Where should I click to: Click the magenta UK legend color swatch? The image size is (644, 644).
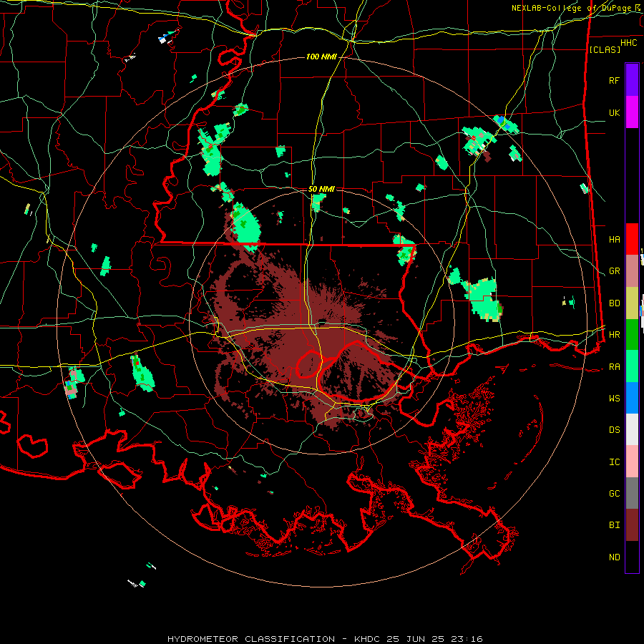[632, 112]
